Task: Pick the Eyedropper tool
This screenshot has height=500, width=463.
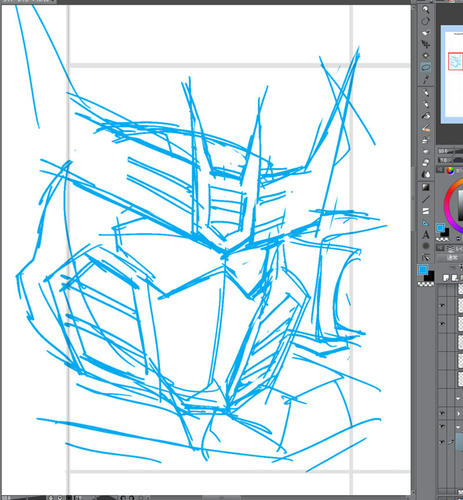Action: [426, 80]
